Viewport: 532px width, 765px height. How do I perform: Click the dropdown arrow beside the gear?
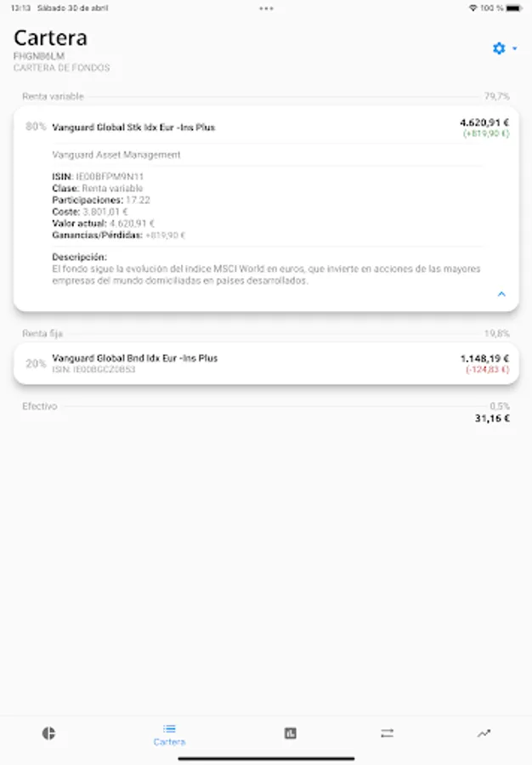(514, 48)
